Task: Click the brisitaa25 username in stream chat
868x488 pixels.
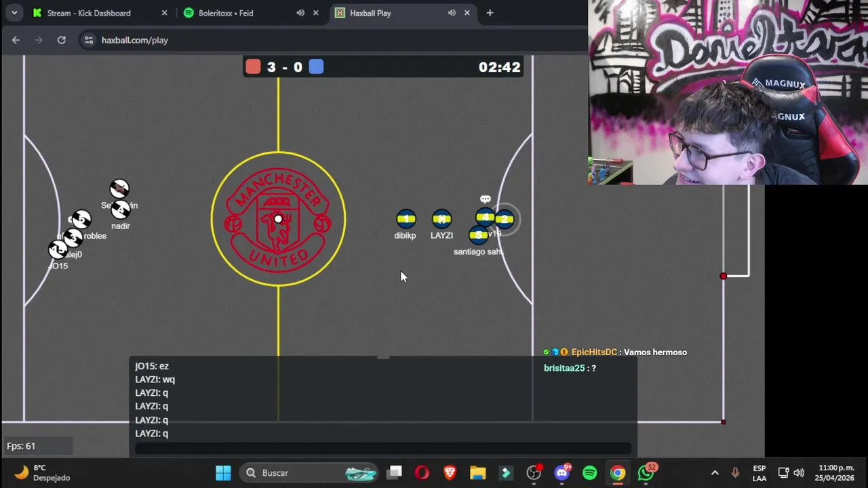Action: pos(564,368)
